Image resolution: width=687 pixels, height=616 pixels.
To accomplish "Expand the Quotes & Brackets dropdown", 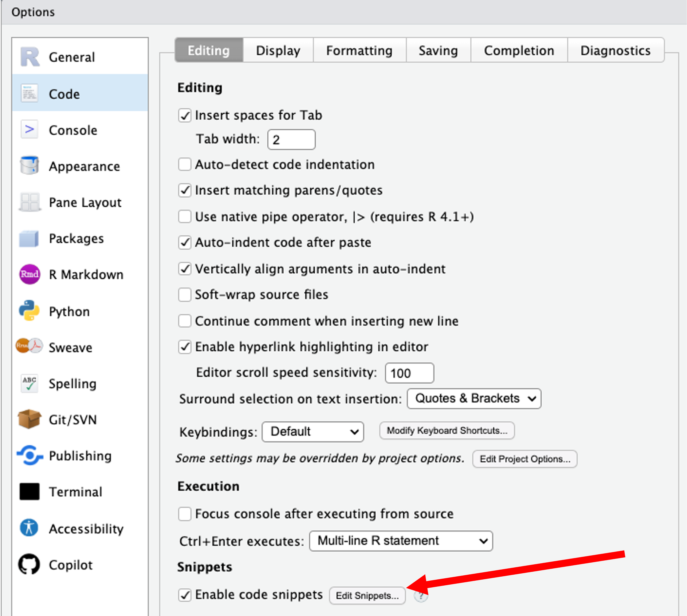I will point(474,398).
